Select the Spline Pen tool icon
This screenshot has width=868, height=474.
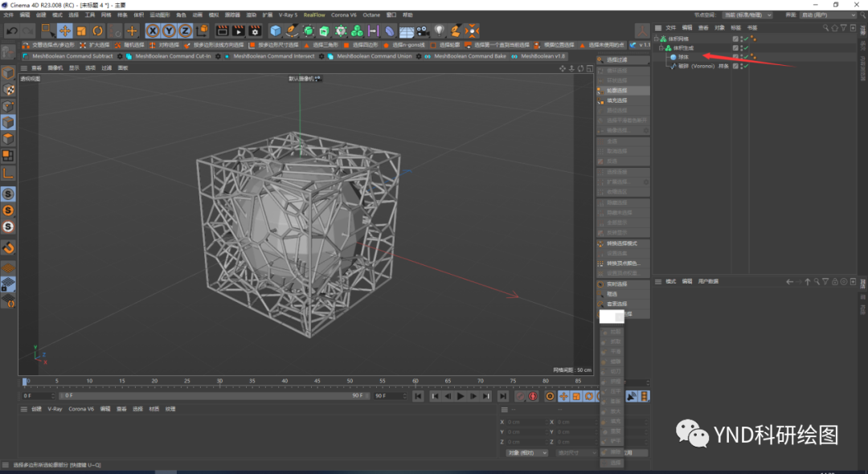click(x=292, y=31)
